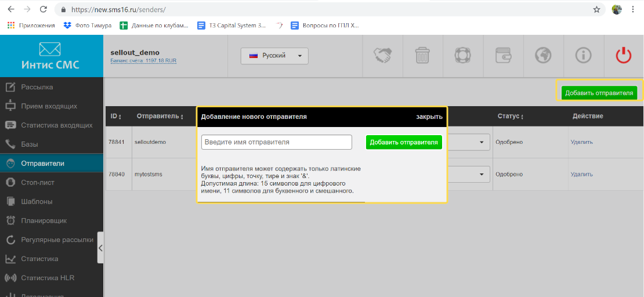Collapse the sidebar with arrow handle
The image size is (644, 297).
point(100,248)
